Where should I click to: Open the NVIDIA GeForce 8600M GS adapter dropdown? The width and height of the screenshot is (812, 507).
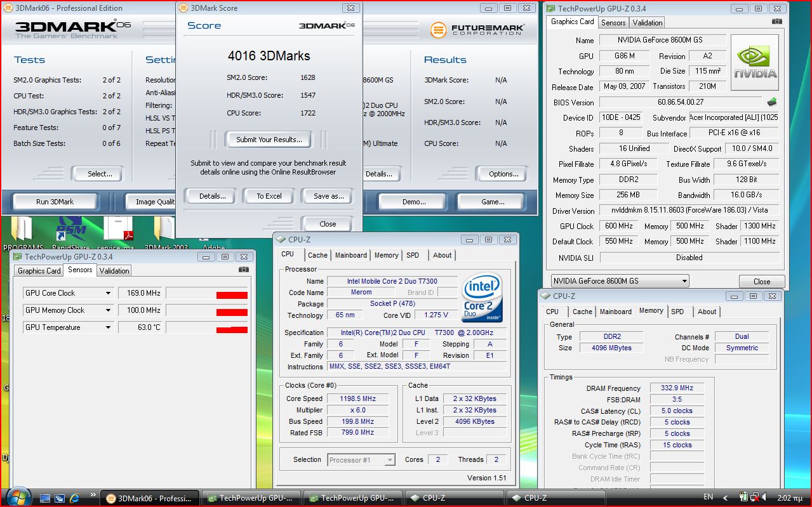point(684,281)
